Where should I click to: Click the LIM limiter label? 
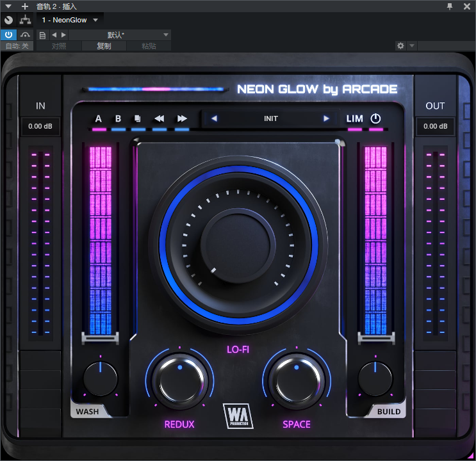[x=354, y=118]
